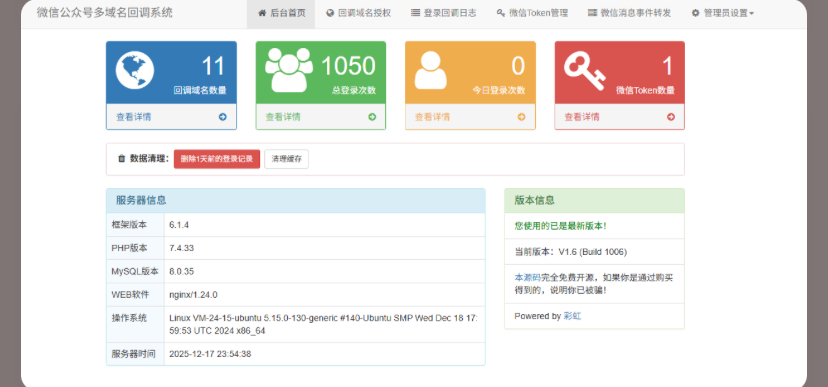
Task: Click the 清理缓存 button
Action: [287, 159]
